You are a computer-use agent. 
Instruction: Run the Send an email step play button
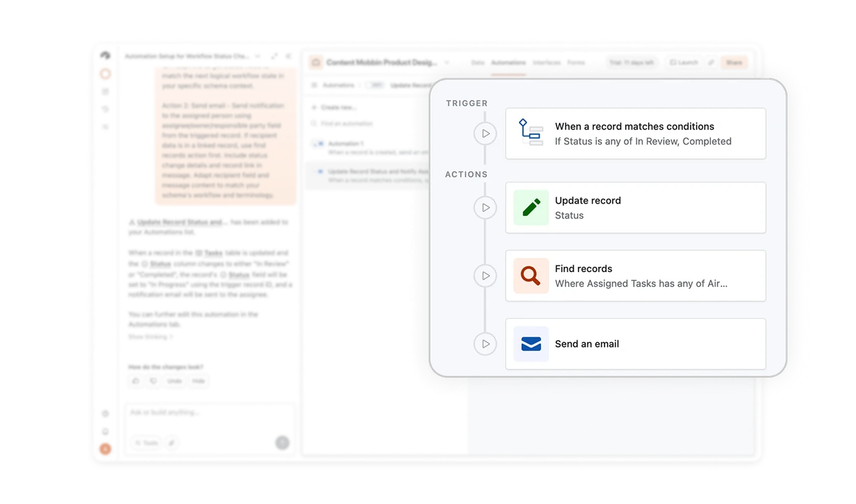click(486, 344)
